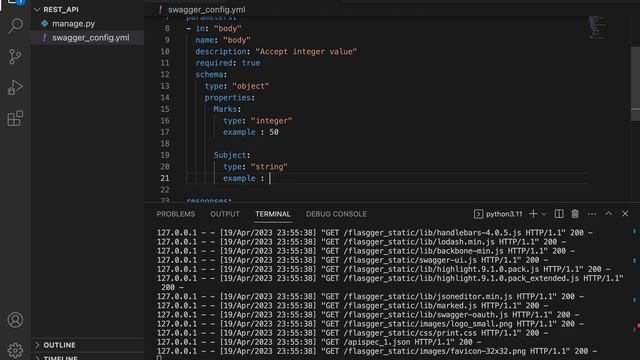The height and width of the screenshot is (360, 640).
Task: Click the properties key on line 14
Action: (227, 98)
